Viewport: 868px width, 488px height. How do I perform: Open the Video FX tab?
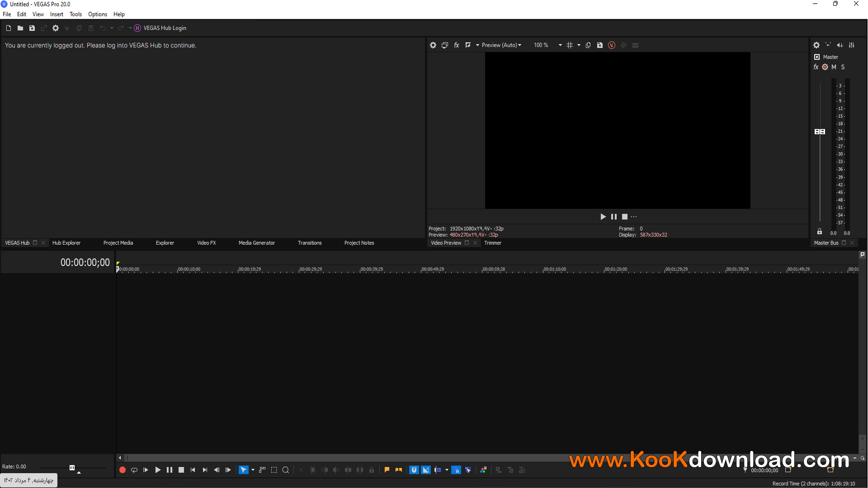pos(207,243)
